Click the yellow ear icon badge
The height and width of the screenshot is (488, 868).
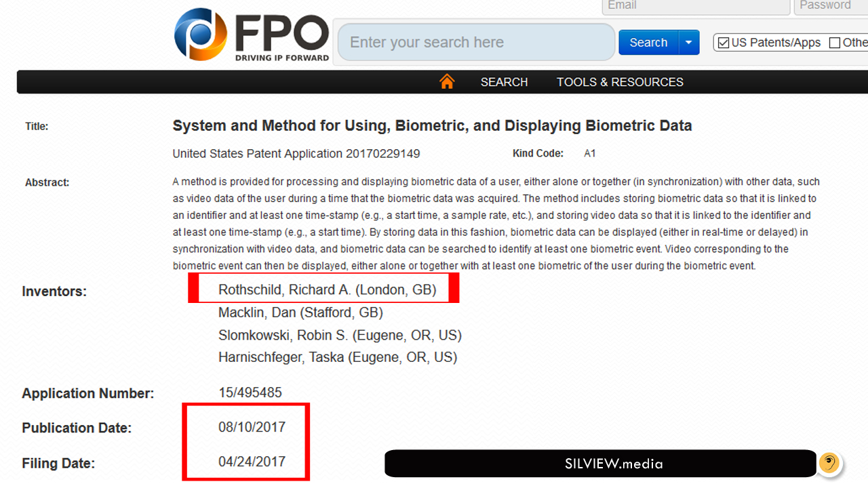[829, 464]
